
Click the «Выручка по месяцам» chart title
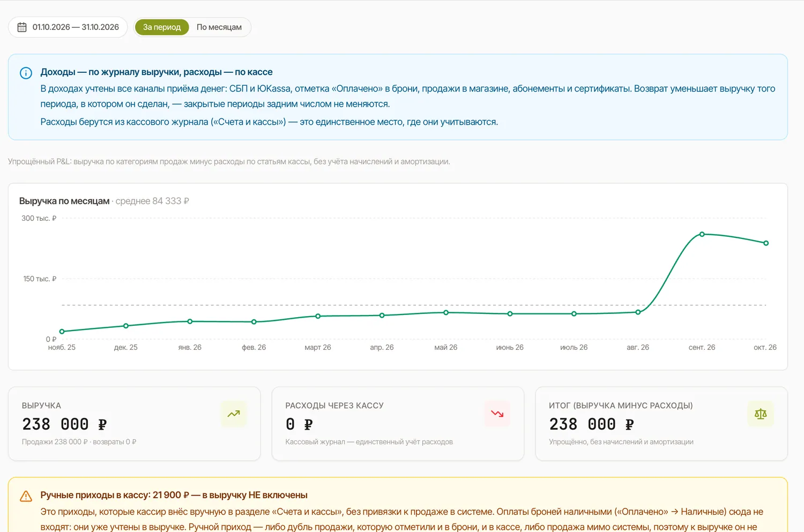point(64,201)
